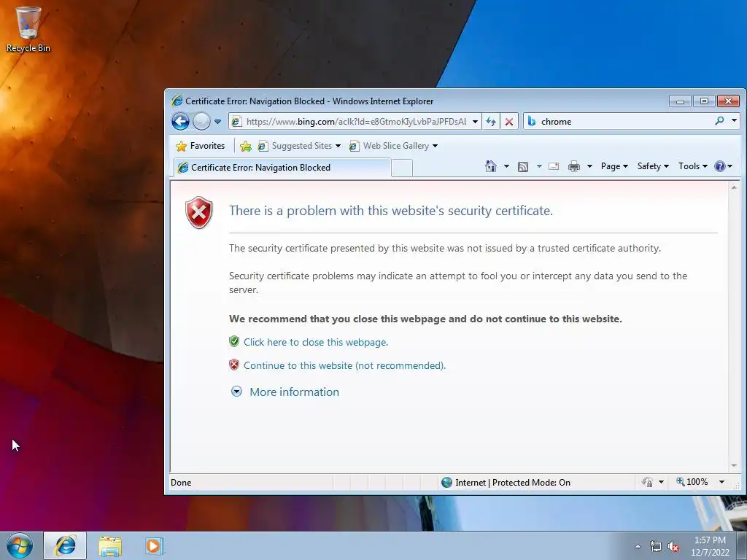Open the Page menu
The image size is (747, 560).
click(614, 166)
